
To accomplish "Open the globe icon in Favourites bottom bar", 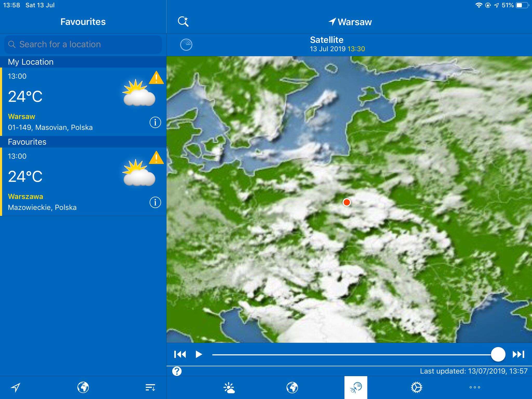I will (83, 388).
